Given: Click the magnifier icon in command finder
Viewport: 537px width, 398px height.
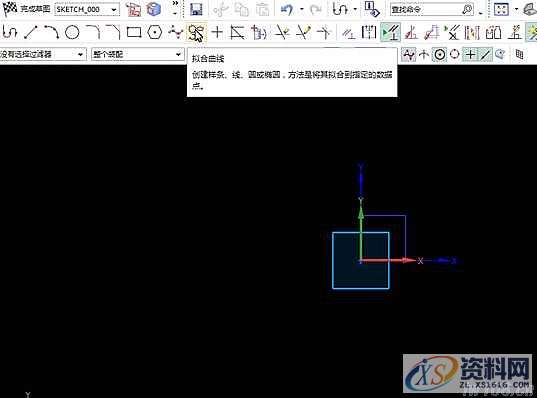Looking at the screenshot, I should (x=467, y=10).
